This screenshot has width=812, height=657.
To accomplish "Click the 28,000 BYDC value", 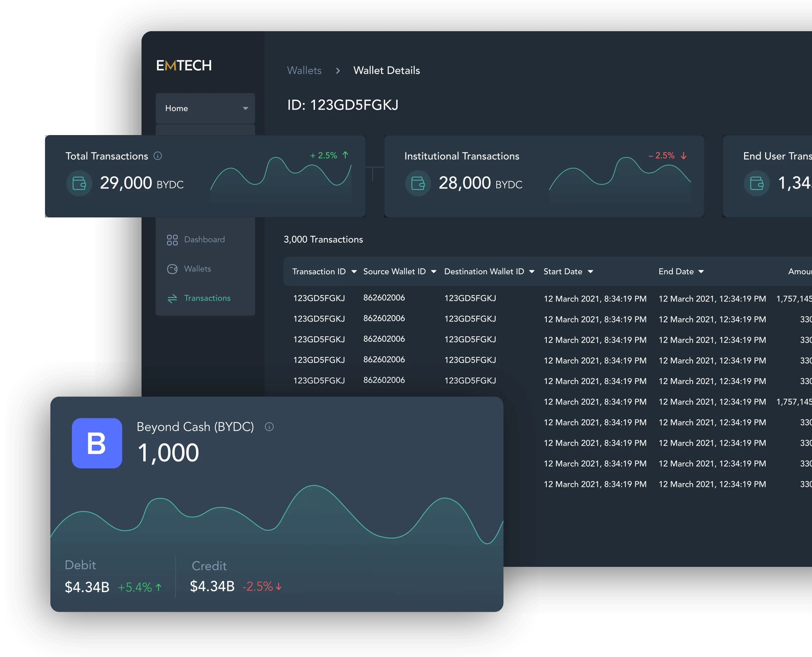I will (x=480, y=183).
